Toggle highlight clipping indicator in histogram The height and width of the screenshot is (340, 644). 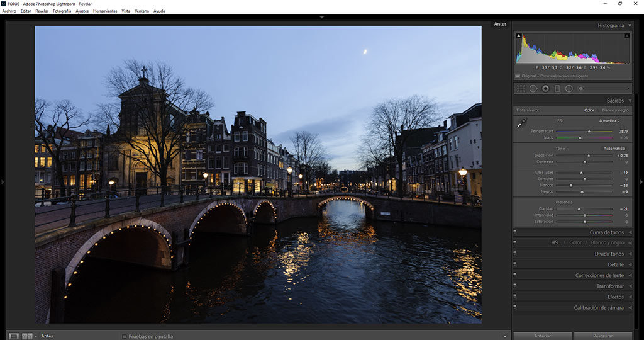pyautogui.click(x=626, y=36)
